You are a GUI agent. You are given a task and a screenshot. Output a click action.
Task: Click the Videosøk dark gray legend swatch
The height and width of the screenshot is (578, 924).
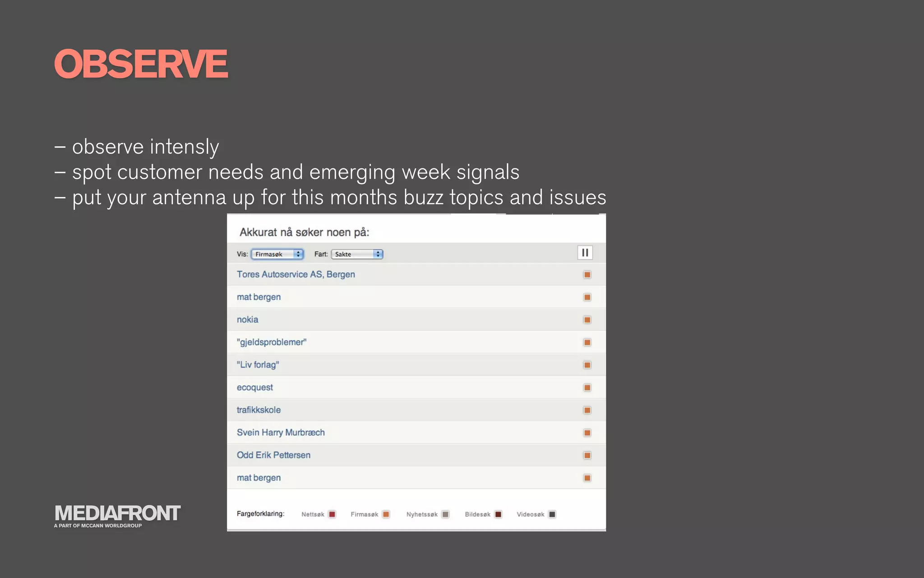pos(552,514)
